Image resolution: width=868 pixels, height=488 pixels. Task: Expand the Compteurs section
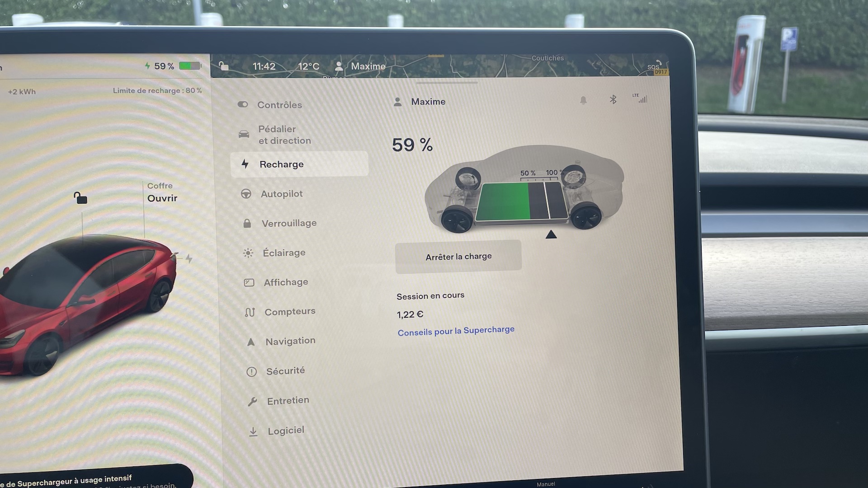[x=290, y=311]
